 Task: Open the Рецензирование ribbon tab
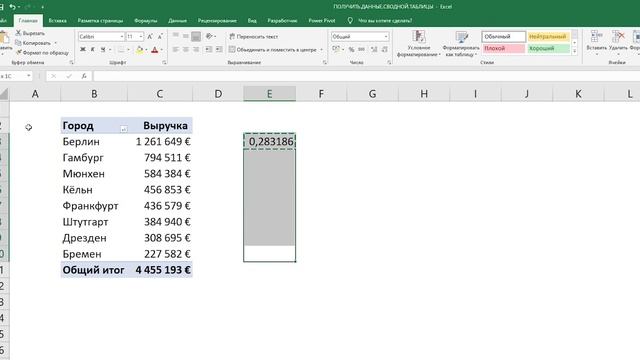point(217,20)
